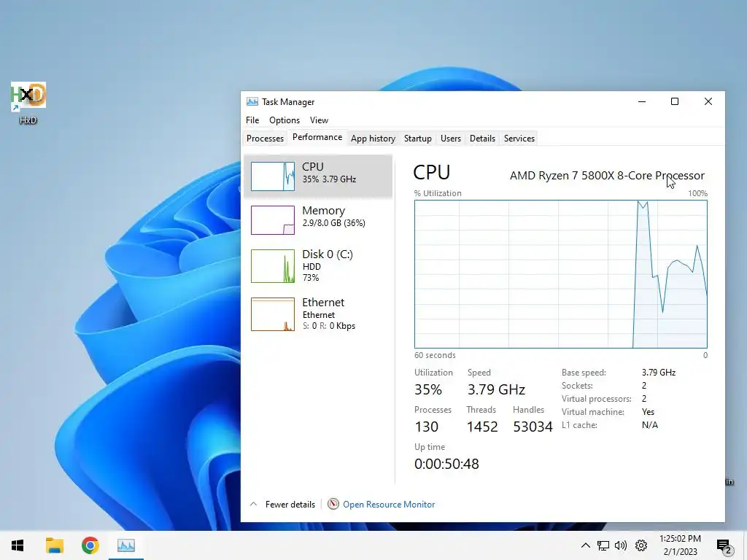Click the AMD Ryzen 7 5800X processor name
The image size is (747, 560).
(607, 176)
